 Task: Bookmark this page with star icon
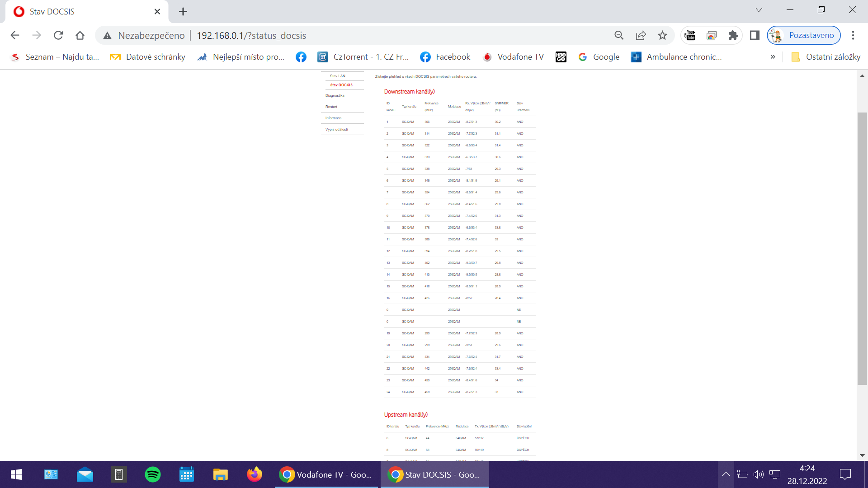click(662, 35)
